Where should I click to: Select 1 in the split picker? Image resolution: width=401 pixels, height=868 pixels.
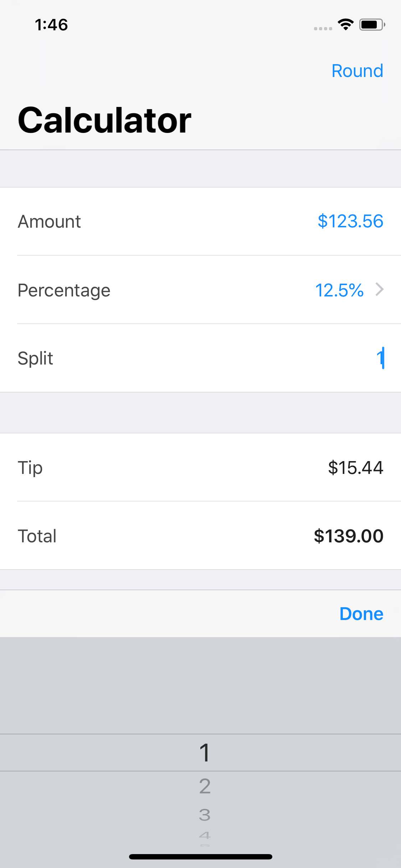point(205,753)
